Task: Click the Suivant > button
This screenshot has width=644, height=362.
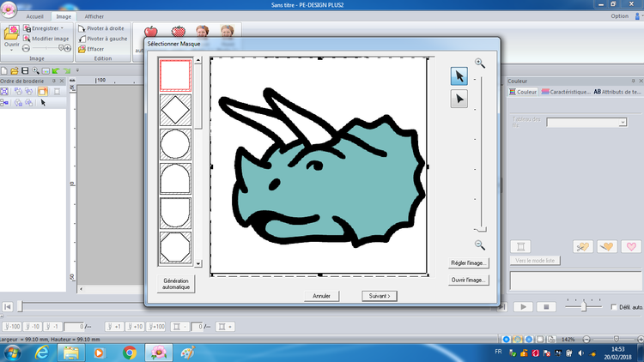Action: (x=379, y=295)
